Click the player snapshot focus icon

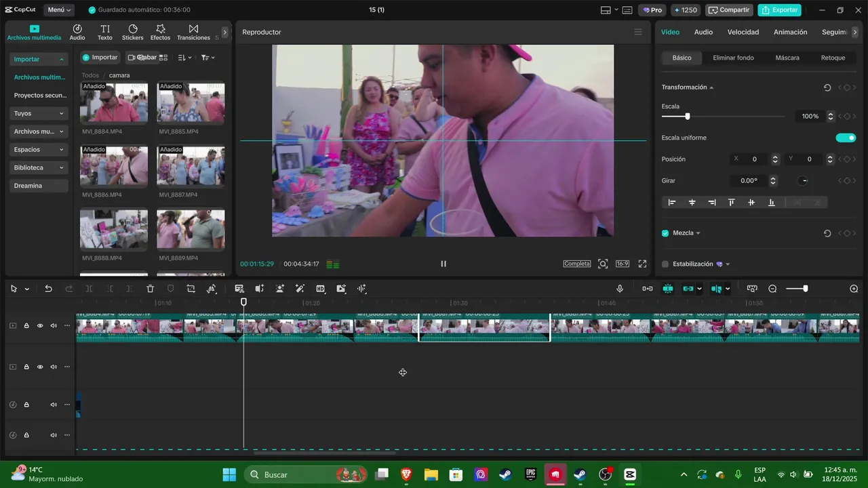603,264
